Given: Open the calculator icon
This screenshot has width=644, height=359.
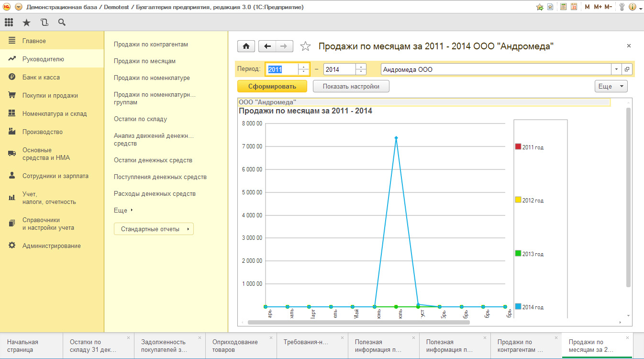Looking at the screenshot, I should 564,7.
